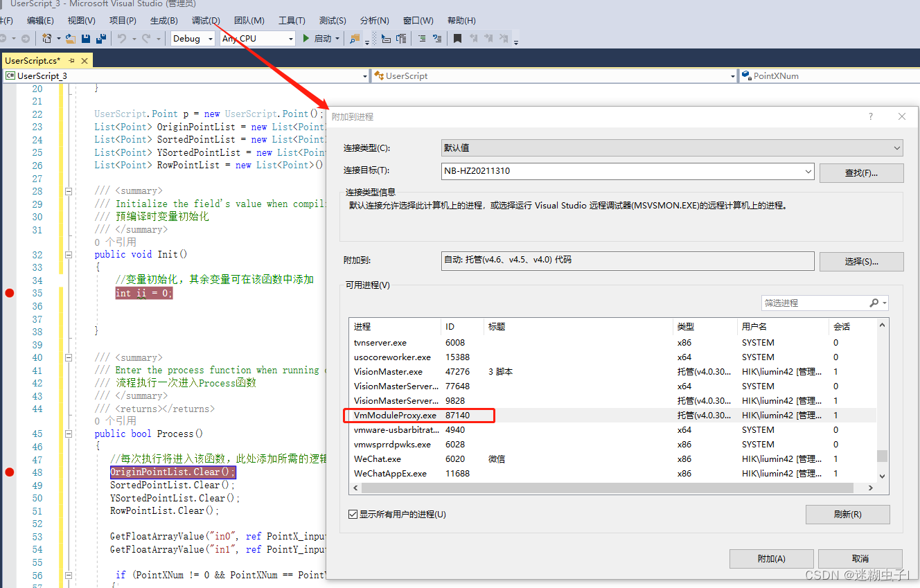The width and height of the screenshot is (920, 588).
Task: Save the current file with the floppy icon
Action: pyautogui.click(x=86, y=39)
